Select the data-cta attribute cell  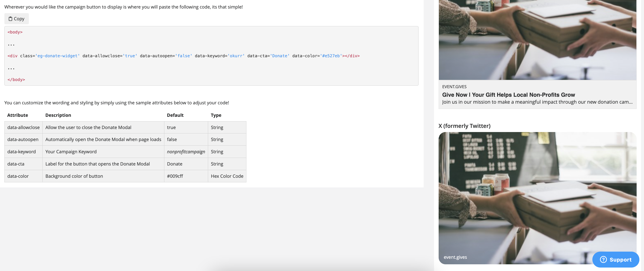pyautogui.click(x=24, y=164)
